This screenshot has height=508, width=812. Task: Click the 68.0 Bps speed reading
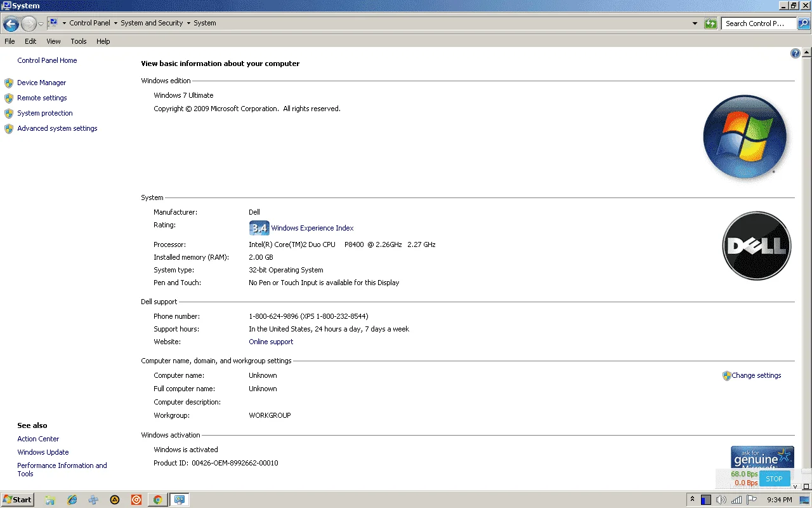click(x=744, y=474)
